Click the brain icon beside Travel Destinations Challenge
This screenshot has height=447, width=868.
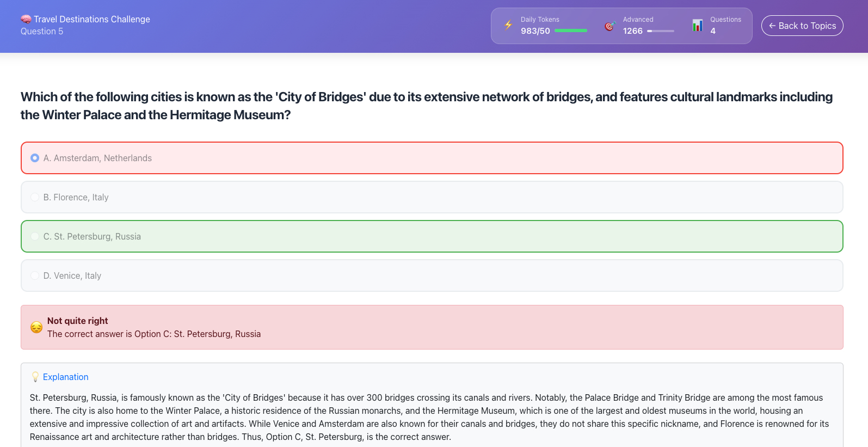(26, 19)
